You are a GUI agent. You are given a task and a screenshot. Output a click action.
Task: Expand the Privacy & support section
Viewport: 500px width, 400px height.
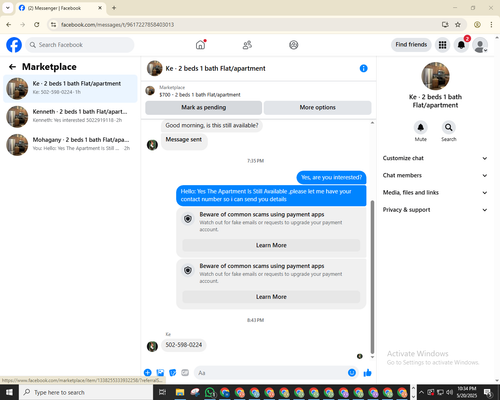(435, 210)
